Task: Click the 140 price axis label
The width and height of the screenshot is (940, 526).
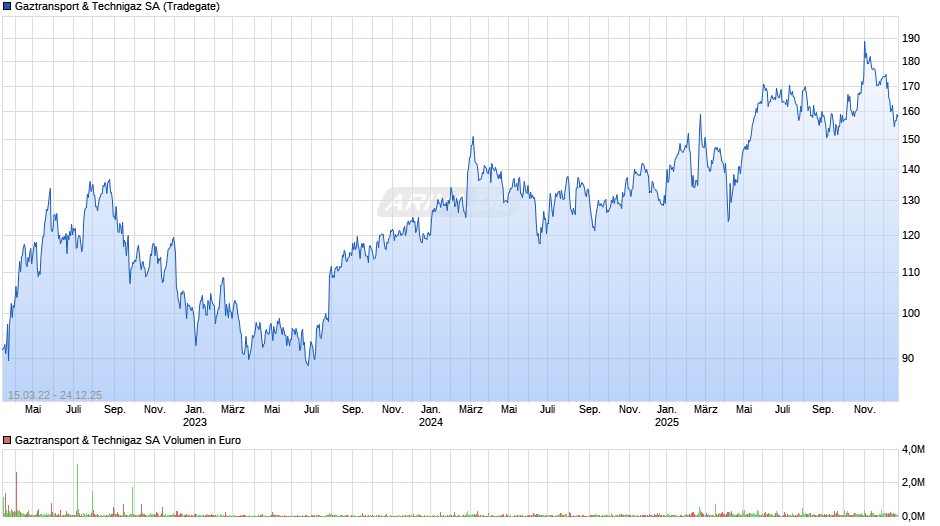Action: pos(911,169)
